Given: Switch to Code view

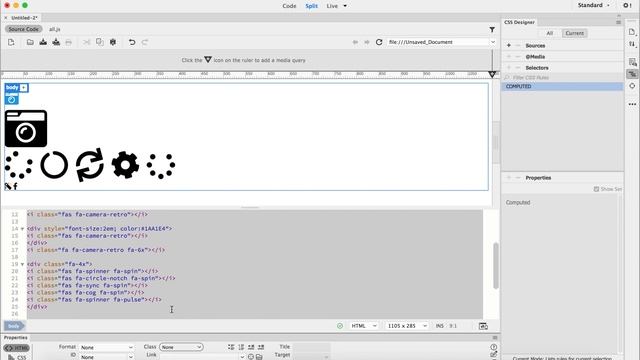Looking at the screenshot, I should pyautogui.click(x=289, y=6).
